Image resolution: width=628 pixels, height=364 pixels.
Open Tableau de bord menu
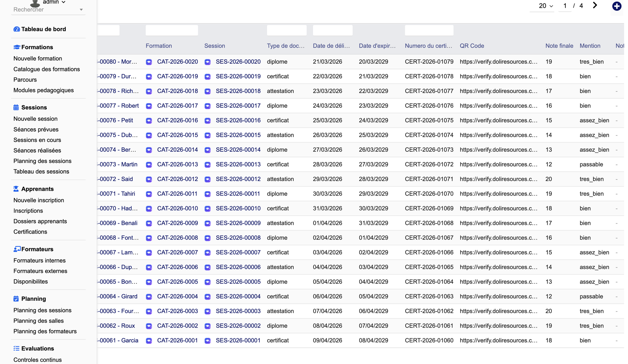[44, 29]
